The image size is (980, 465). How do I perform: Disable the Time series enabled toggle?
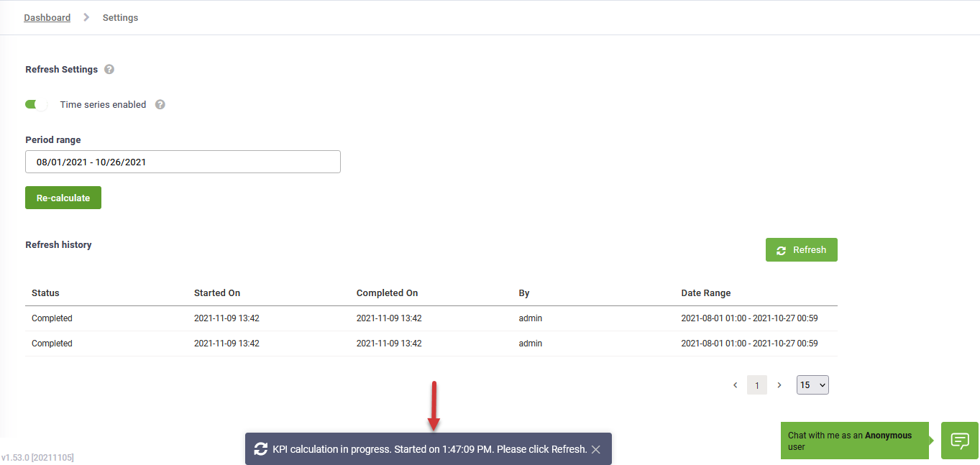click(36, 105)
